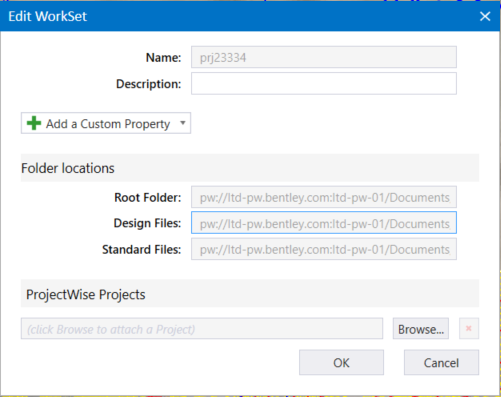Viewport: 501px width, 397px height.
Task: Click the Edit WorkSet title bar text
Action: (x=47, y=16)
